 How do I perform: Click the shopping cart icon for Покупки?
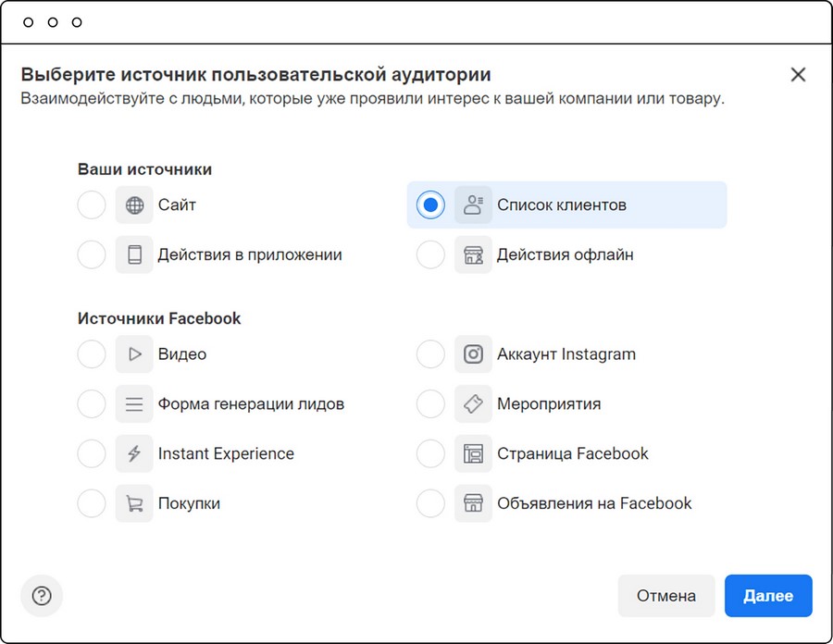coord(134,503)
